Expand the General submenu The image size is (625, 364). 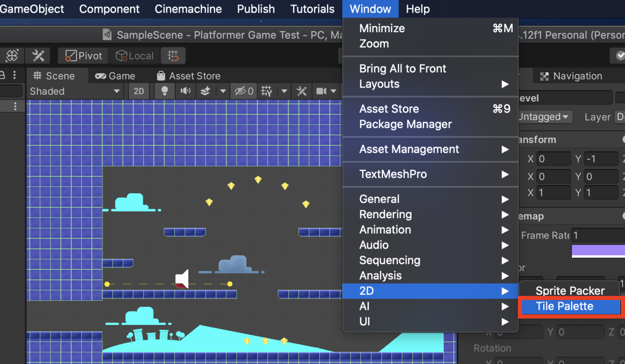tap(430, 199)
